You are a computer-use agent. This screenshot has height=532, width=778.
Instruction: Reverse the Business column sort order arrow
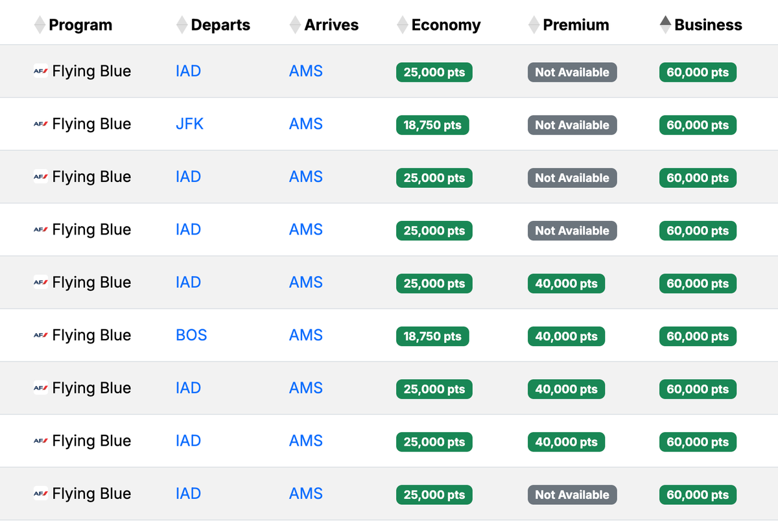coord(665,24)
